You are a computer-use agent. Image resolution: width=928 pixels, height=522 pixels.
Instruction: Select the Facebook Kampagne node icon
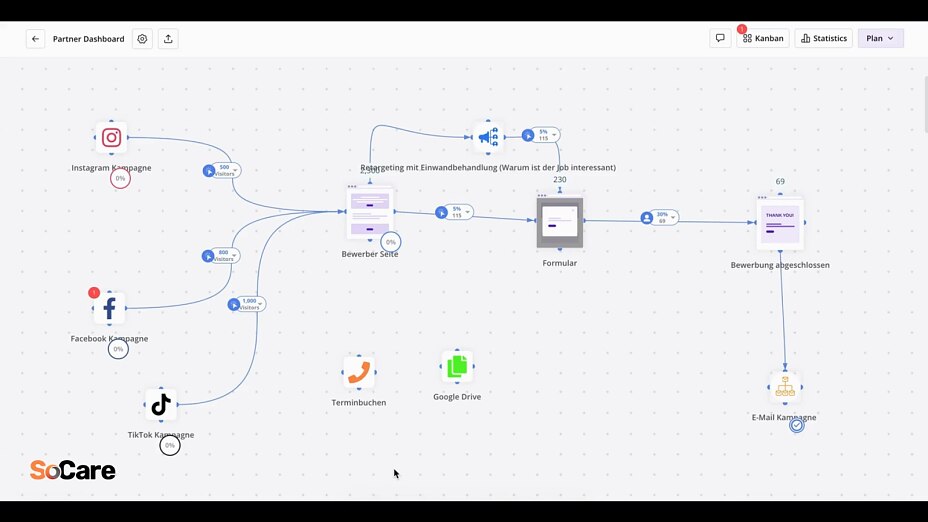(109, 308)
